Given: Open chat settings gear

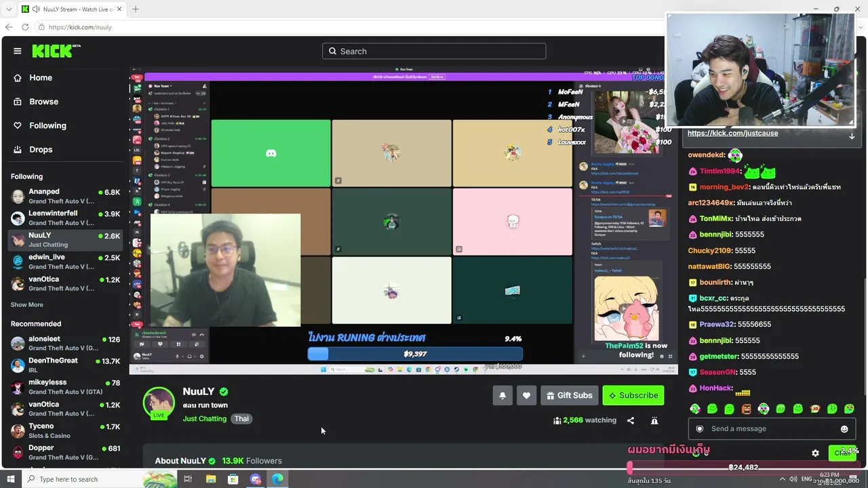Looking at the screenshot, I should 815,453.
